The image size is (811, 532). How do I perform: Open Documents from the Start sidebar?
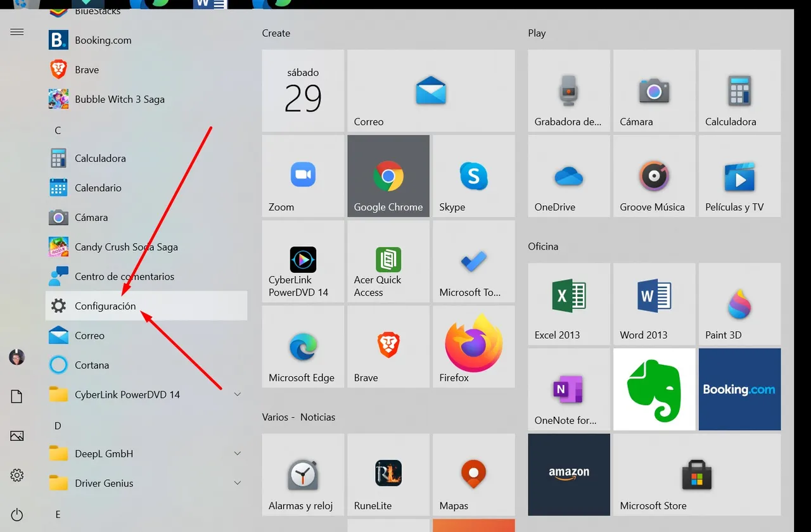pyautogui.click(x=17, y=396)
